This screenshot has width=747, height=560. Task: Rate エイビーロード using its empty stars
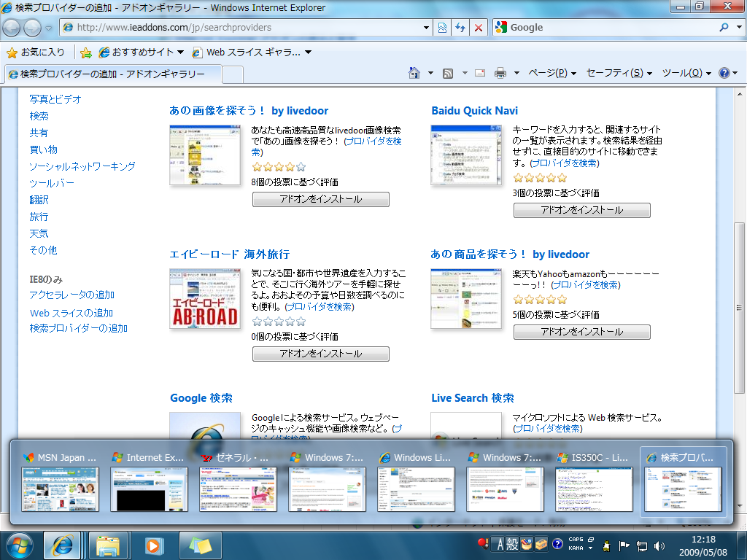tap(279, 322)
